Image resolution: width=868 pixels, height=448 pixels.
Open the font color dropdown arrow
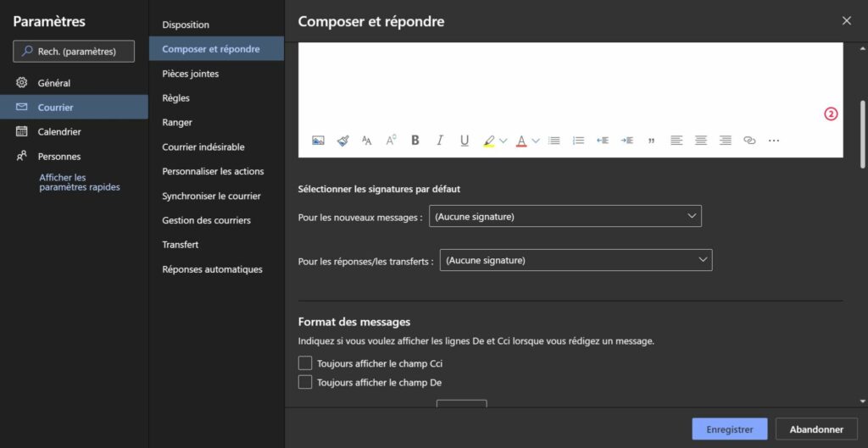pos(536,141)
